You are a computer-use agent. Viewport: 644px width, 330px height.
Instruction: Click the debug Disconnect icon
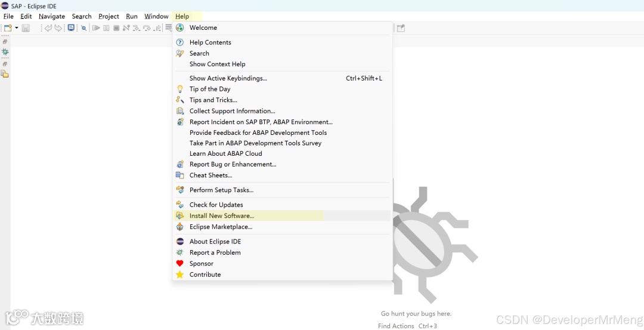(126, 28)
